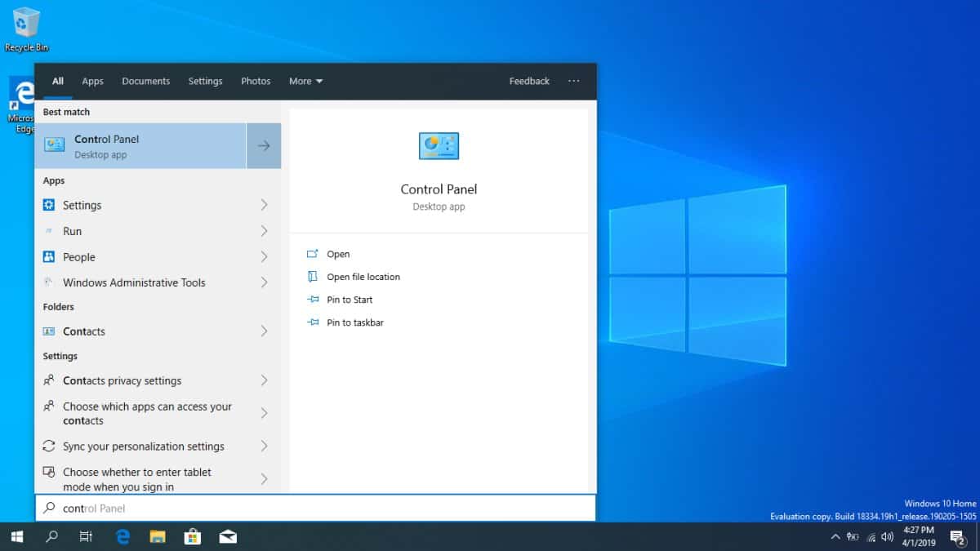Open File Explorer from the taskbar
The image size is (980, 551).
(x=158, y=536)
